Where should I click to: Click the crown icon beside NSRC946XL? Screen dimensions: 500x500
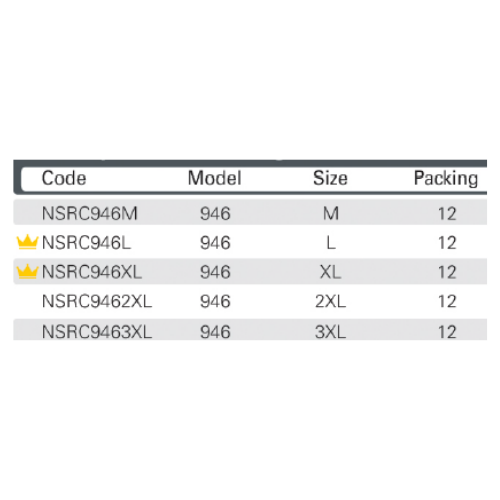27,271
